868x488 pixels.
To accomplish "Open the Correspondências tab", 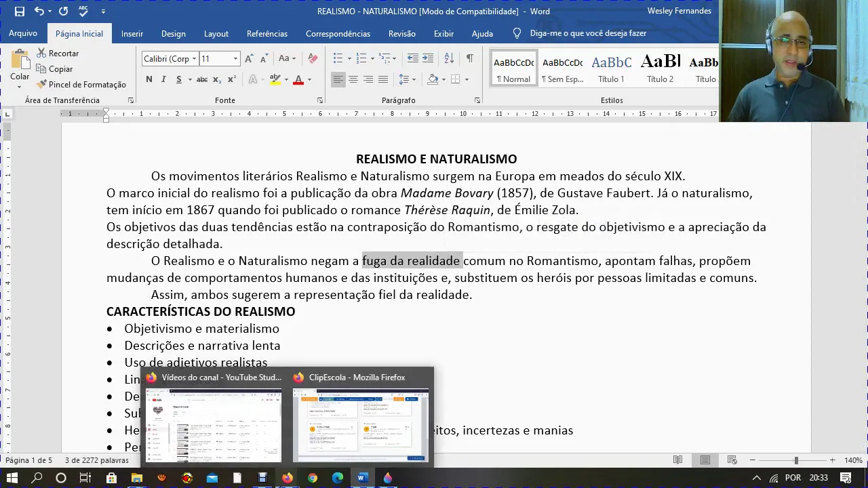I will click(338, 34).
